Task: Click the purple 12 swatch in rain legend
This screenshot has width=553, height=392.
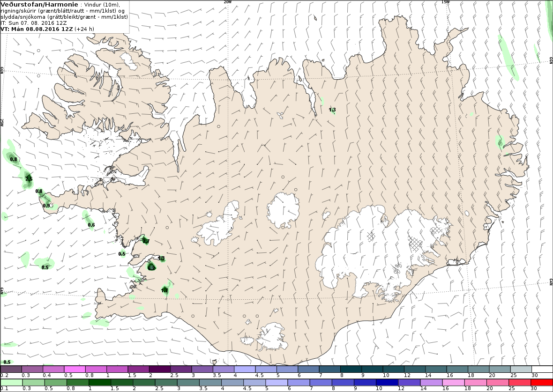Action: click(409, 382)
